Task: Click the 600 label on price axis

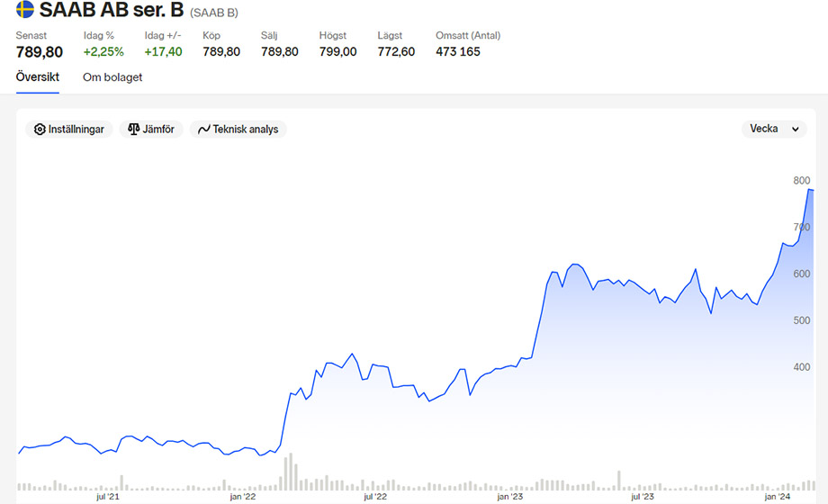Action: pos(801,274)
